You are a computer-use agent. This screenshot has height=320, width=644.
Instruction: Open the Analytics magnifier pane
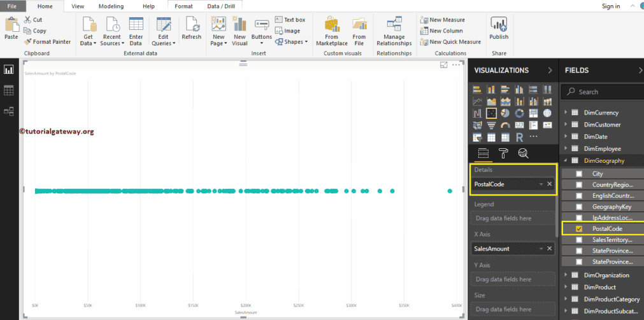click(x=523, y=153)
